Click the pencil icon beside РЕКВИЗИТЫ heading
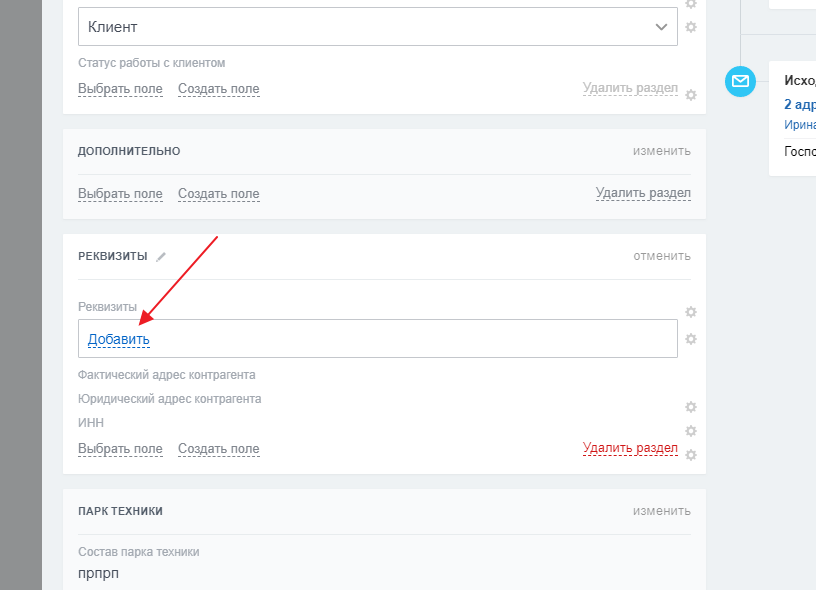Screen dimensions: 816x590 [x=161, y=257]
